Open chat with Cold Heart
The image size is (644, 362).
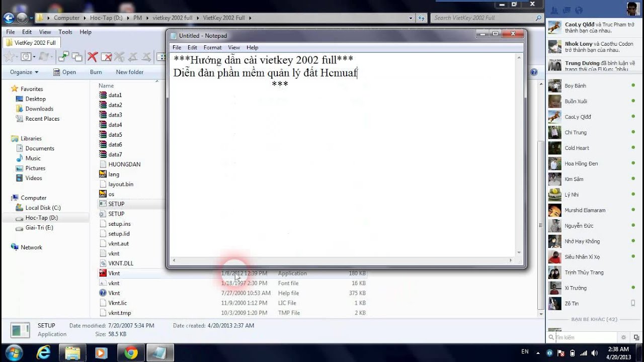pyautogui.click(x=592, y=148)
